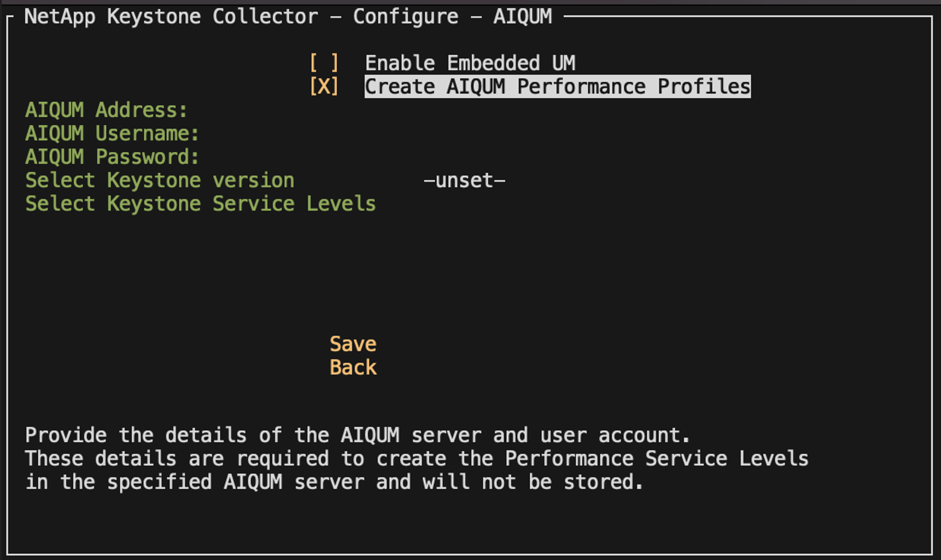Focus the AIQUM Username field
The width and height of the screenshot is (941, 560).
[112, 134]
